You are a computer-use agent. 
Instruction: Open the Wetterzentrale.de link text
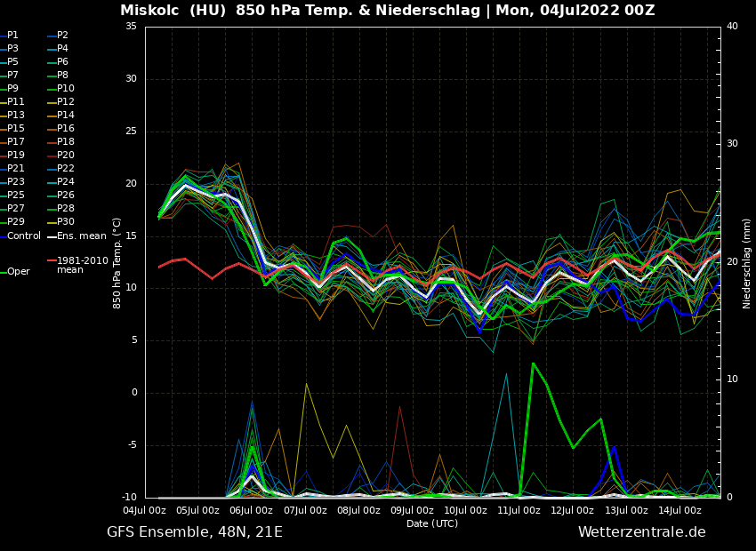pyautogui.click(x=641, y=532)
